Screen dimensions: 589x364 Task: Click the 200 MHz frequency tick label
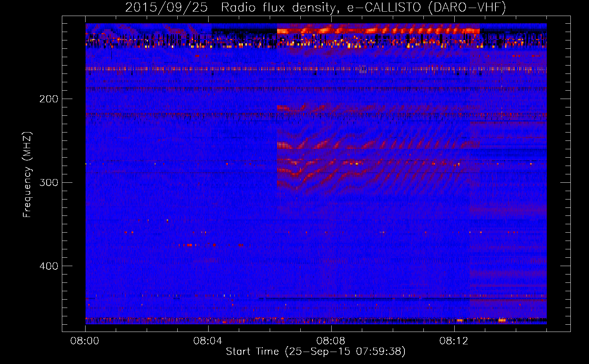tap(48, 99)
